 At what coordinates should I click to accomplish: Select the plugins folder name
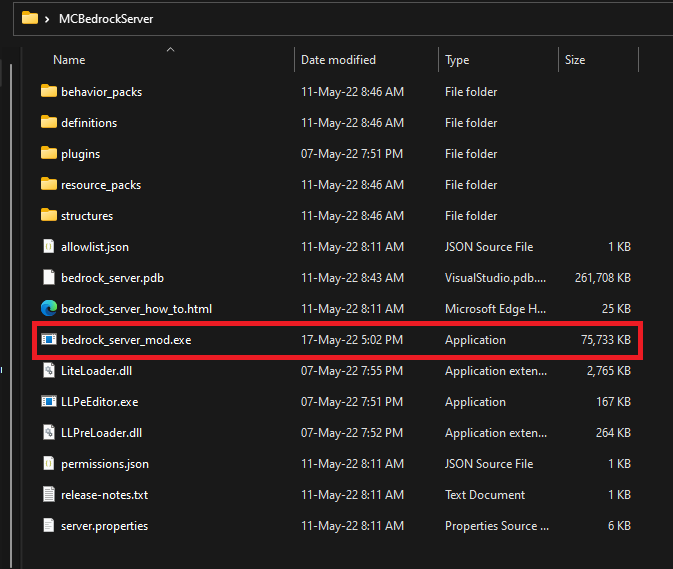click(x=80, y=154)
